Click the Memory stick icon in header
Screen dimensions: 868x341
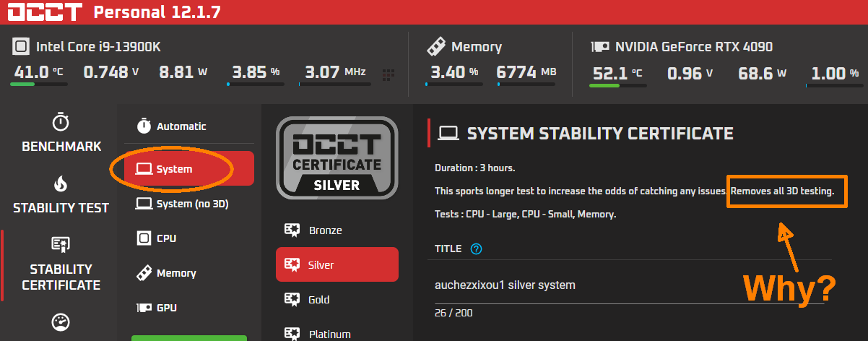(435, 47)
